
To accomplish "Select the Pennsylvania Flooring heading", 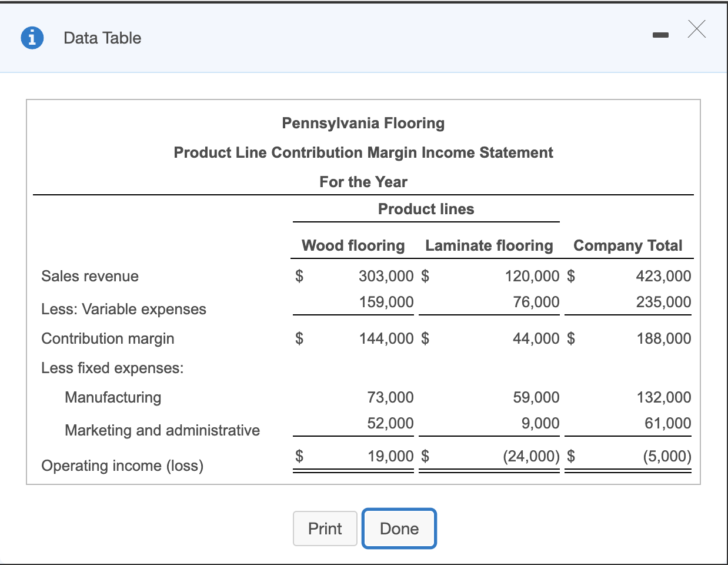I will [363, 123].
